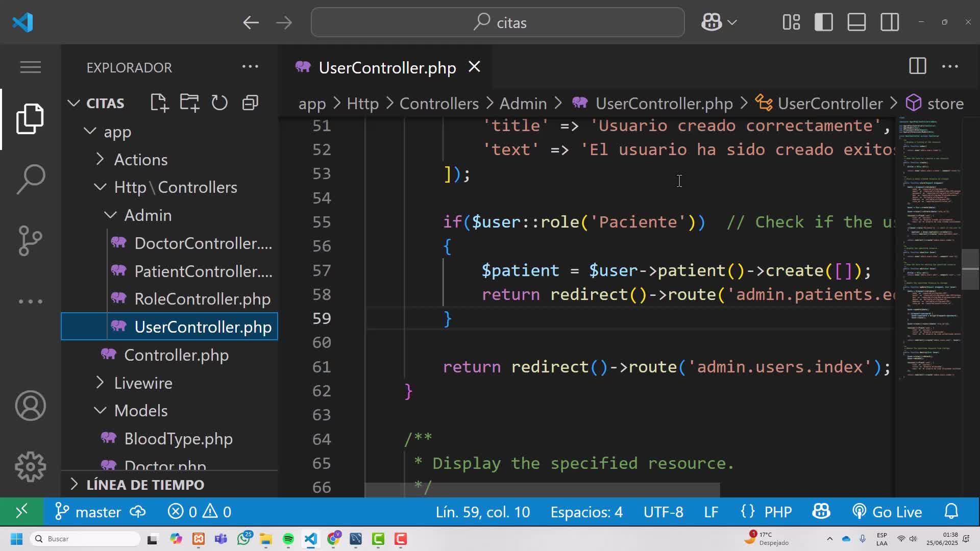Screen dimensions: 980x551
Task: Open Spotify from the Windows taskbar
Action: tap(288, 539)
